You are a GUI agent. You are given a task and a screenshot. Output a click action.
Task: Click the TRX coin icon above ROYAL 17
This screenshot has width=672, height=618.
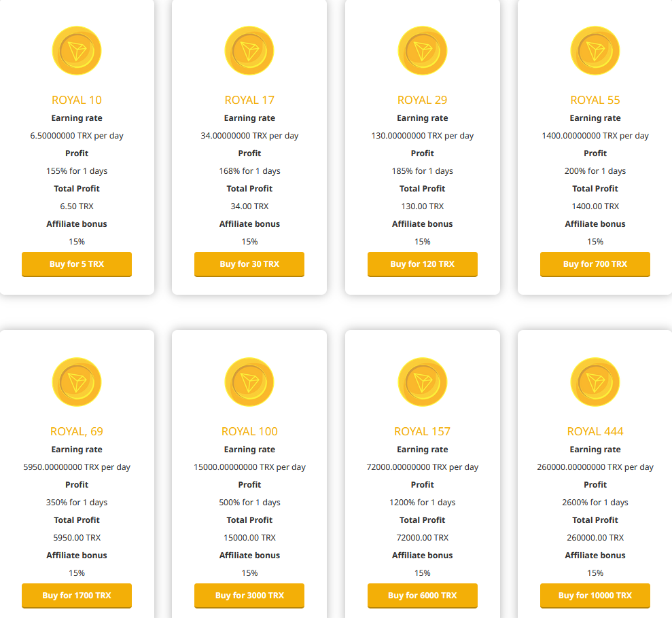(x=249, y=50)
